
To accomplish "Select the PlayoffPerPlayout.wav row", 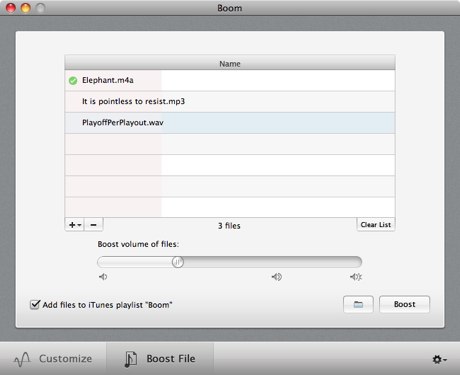I will (x=230, y=123).
